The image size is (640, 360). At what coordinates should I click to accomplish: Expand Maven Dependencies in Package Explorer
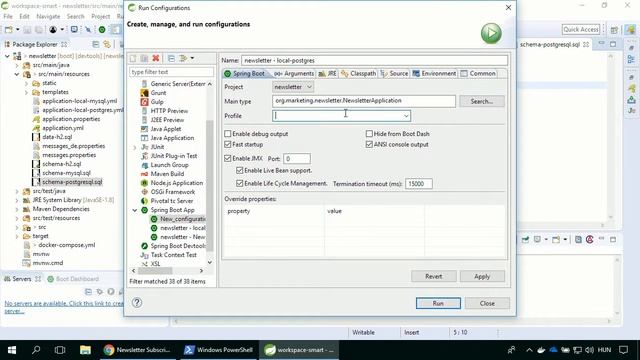click(17, 209)
